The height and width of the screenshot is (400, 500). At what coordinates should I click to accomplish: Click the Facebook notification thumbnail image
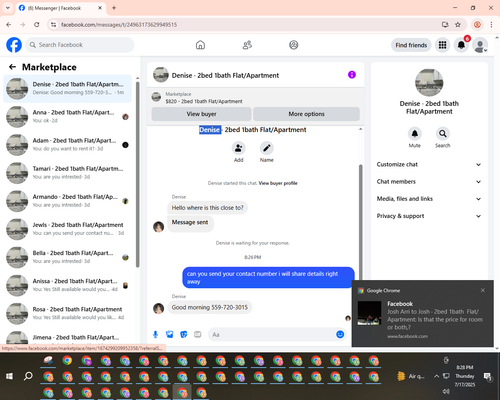pos(369,313)
